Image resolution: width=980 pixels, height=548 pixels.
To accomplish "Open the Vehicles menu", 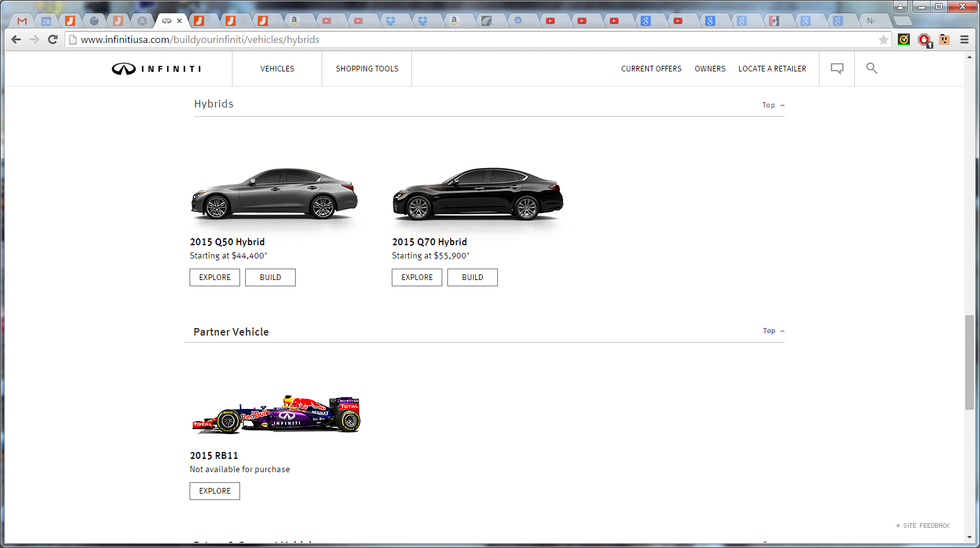I will click(x=277, y=69).
